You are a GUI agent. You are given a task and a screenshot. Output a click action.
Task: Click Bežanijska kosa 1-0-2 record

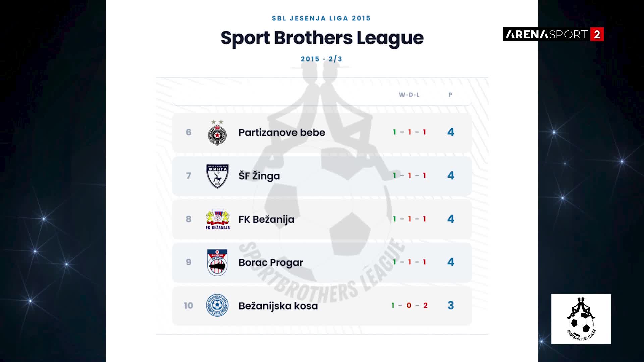(409, 305)
